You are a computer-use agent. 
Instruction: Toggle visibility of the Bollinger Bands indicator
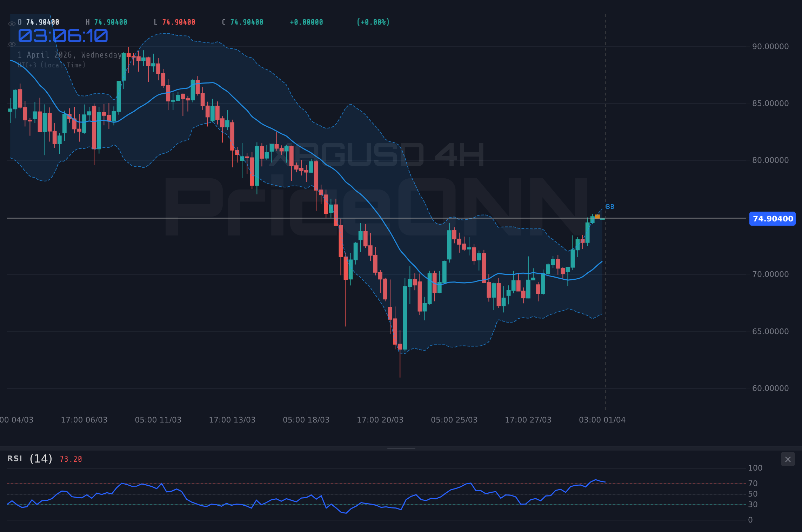click(12, 44)
